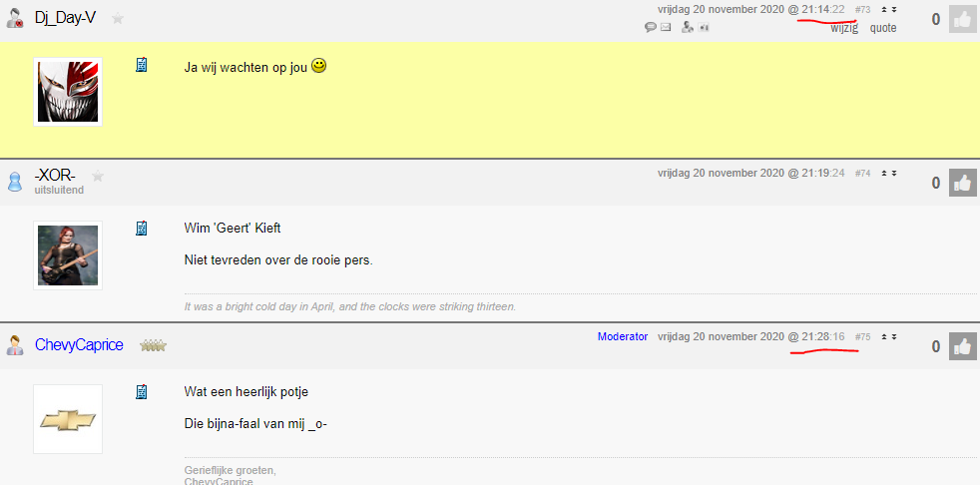Toggle favorite star next to Dj_Day-V
Viewport: 980px width, 485px height.
click(118, 19)
